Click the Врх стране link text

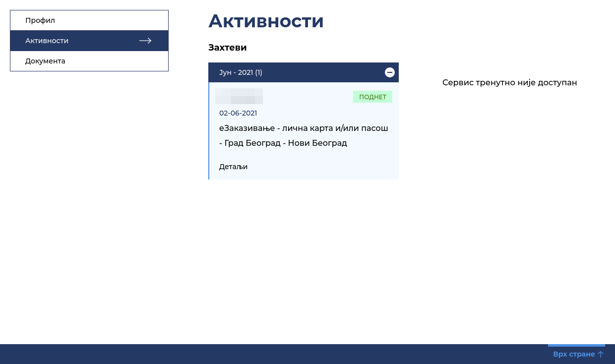(574, 354)
